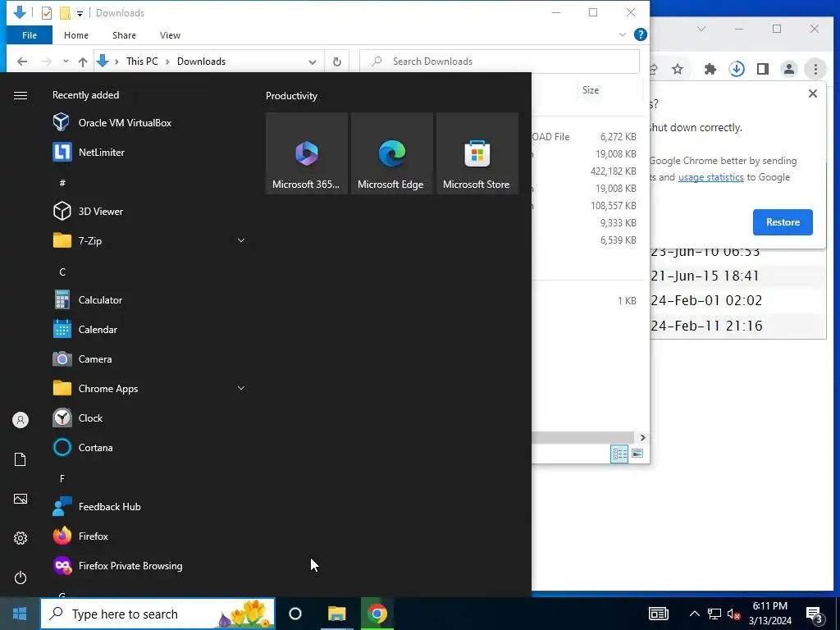
Task: Open Chrome extensions puzzle icon
Action: 710,69
